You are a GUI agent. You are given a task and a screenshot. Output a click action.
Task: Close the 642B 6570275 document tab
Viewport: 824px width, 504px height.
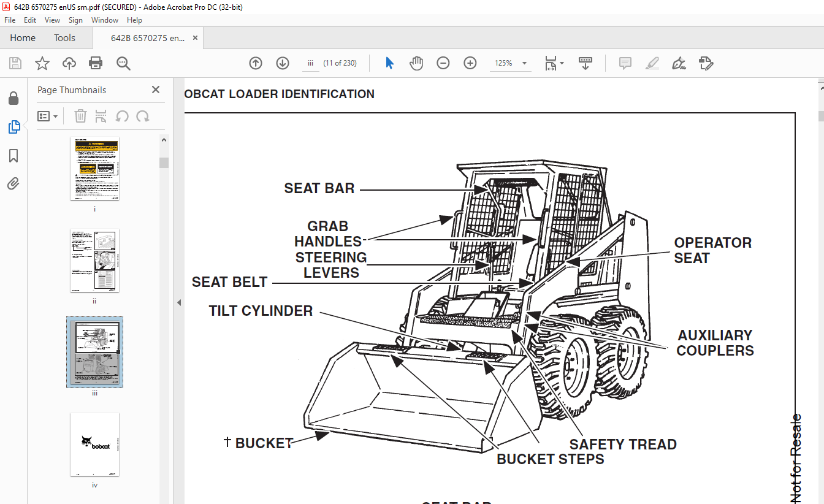(195, 38)
